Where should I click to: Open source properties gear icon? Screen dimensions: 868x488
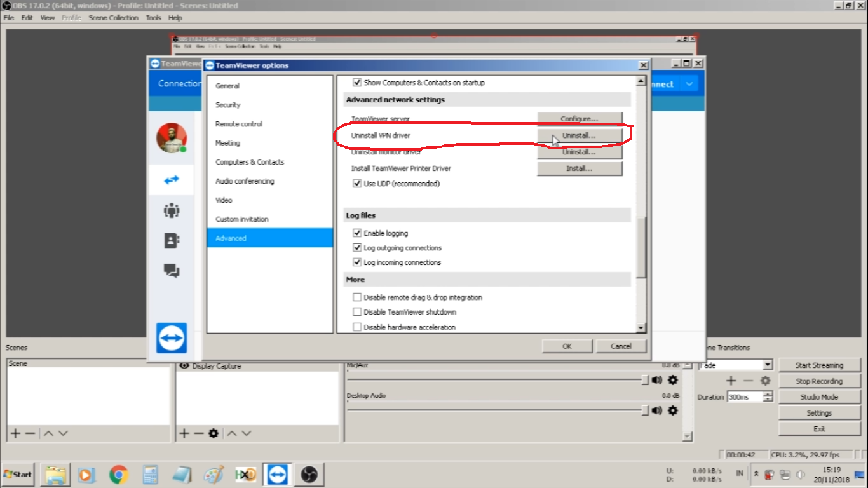(214, 433)
